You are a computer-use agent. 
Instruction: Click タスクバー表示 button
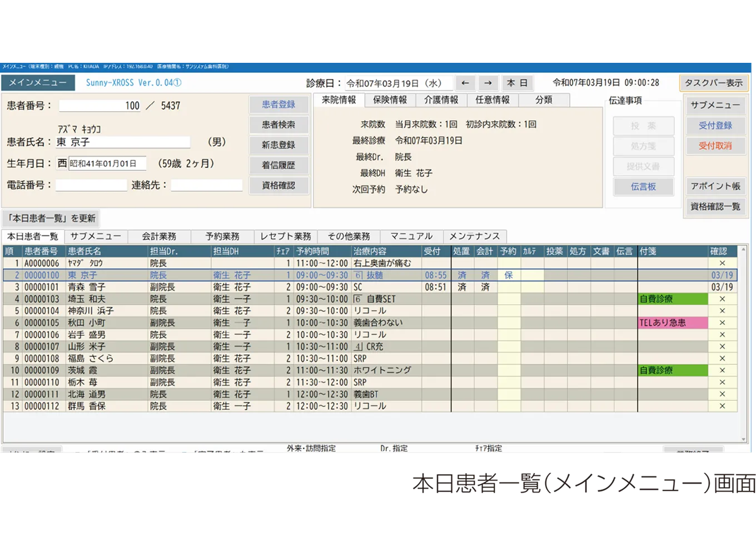coord(713,83)
